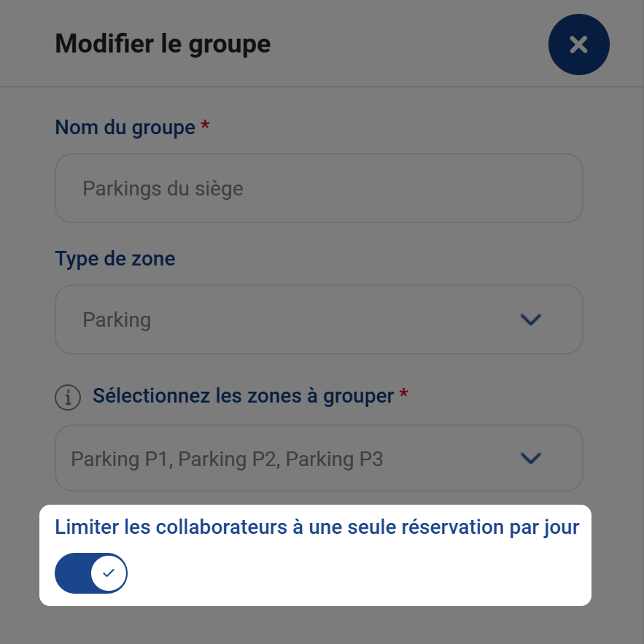This screenshot has width=644, height=644.
Task: Open the Parking zone type selector
Action: 319,319
